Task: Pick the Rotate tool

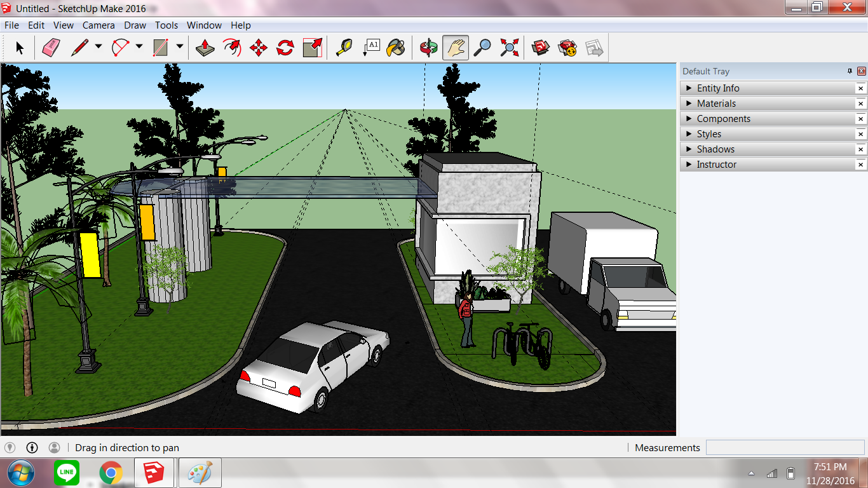Action: (x=285, y=47)
